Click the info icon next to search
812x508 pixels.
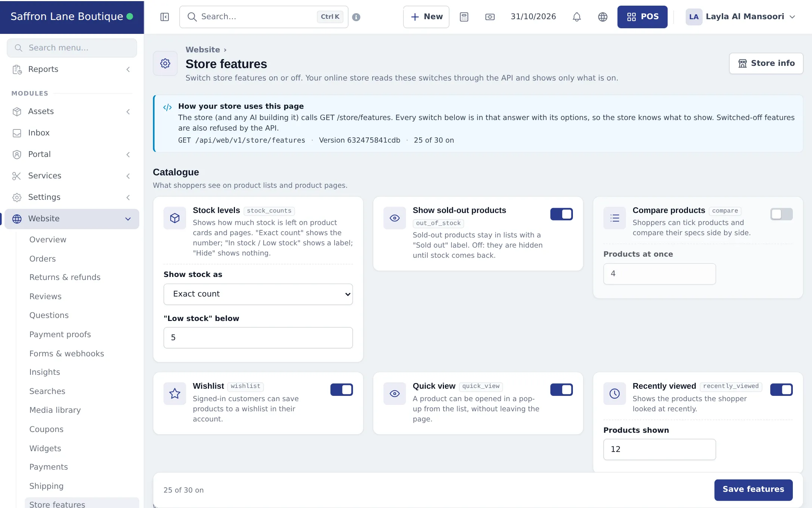pos(356,17)
